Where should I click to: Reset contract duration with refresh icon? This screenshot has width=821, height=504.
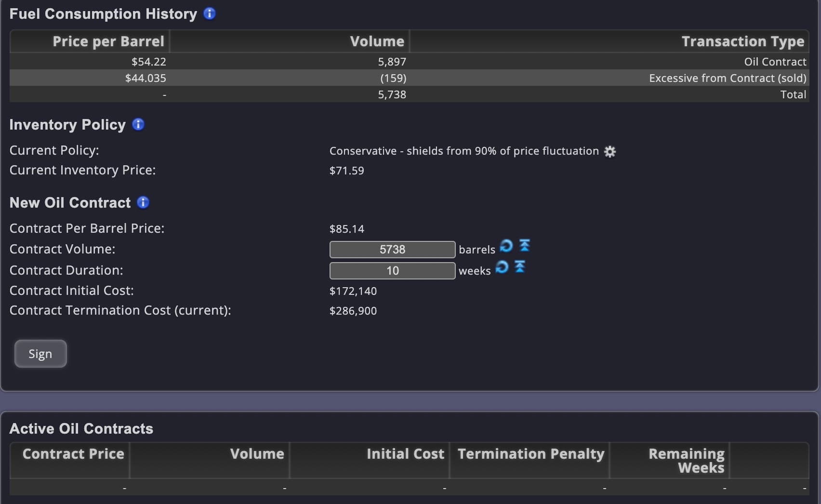(x=502, y=266)
